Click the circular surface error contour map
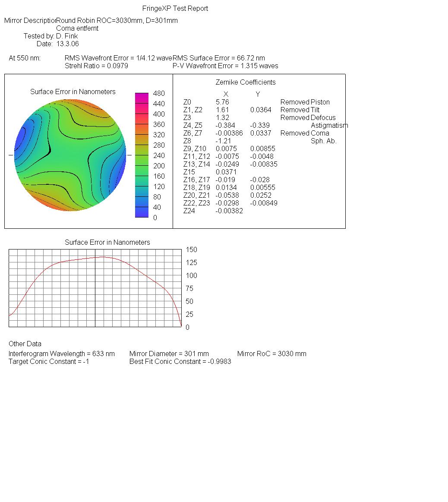The height and width of the screenshot is (502, 448). [x=70, y=155]
